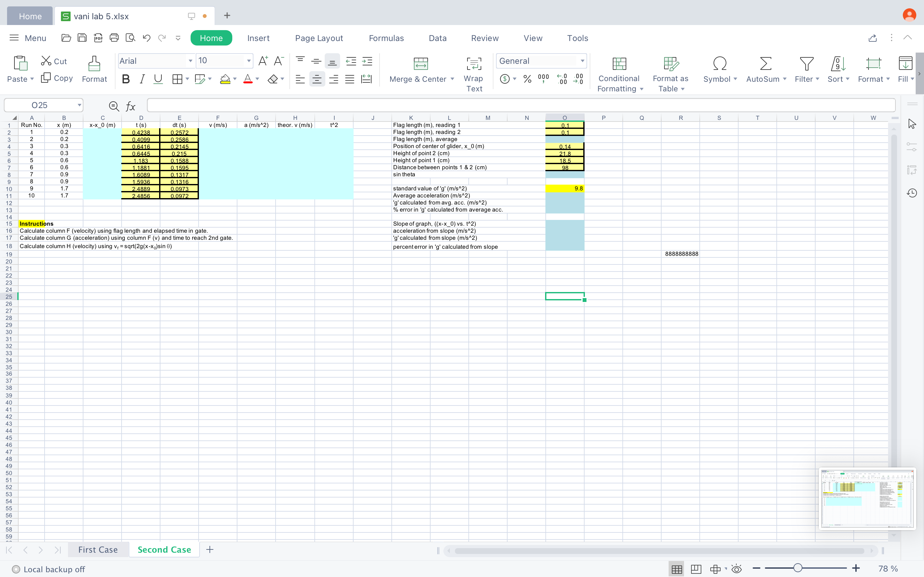The image size is (924, 577).
Task: Toggle italic formatting
Action: pyautogui.click(x=142, y=79)
